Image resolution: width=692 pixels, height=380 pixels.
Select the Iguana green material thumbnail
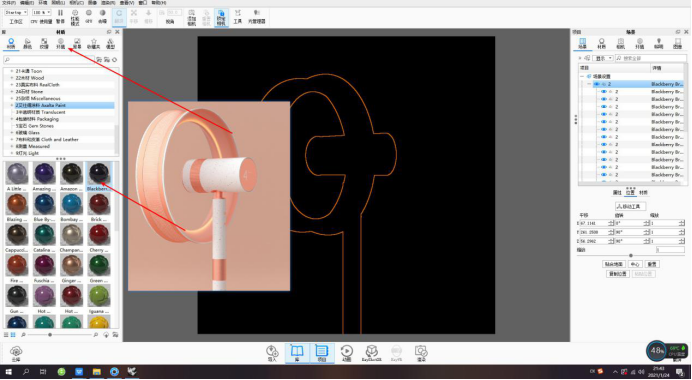98,296
